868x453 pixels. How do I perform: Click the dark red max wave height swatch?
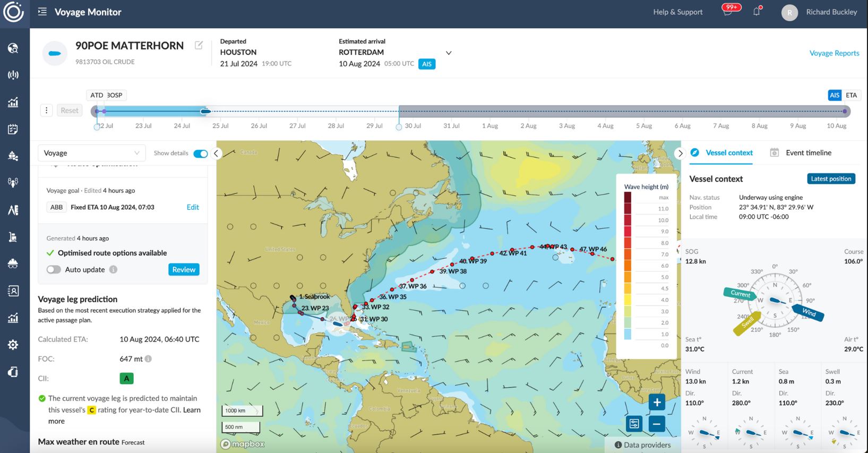click(628, 197)
